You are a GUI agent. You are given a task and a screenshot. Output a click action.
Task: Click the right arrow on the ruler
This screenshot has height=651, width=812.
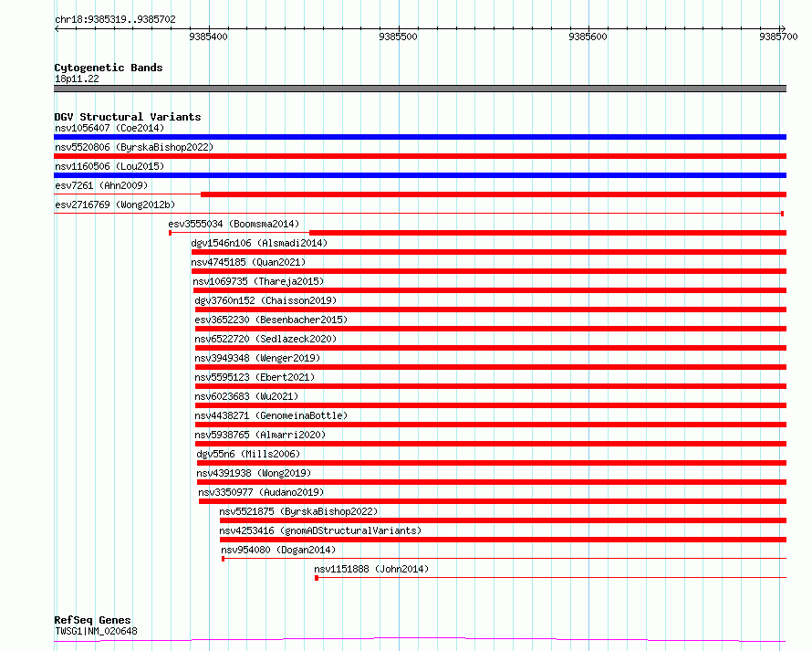(x=783, y=29)
